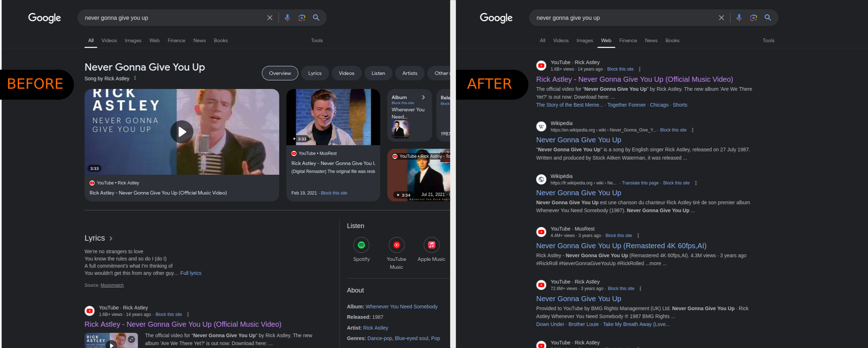Screen dimensions: 868x348
Task: Start voice search in the BEFORE panel
Action: (x=288, y=18)
